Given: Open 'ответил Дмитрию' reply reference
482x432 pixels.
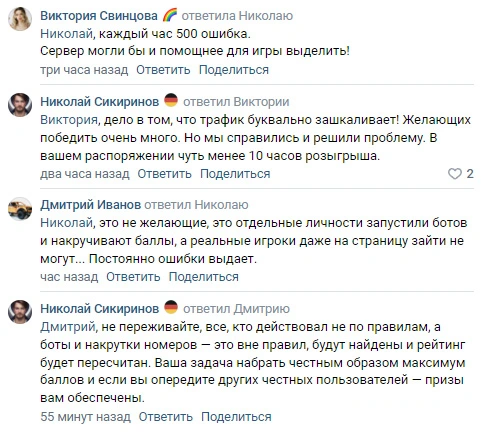Looking at the screenshot, I should [x=236, y=309].
